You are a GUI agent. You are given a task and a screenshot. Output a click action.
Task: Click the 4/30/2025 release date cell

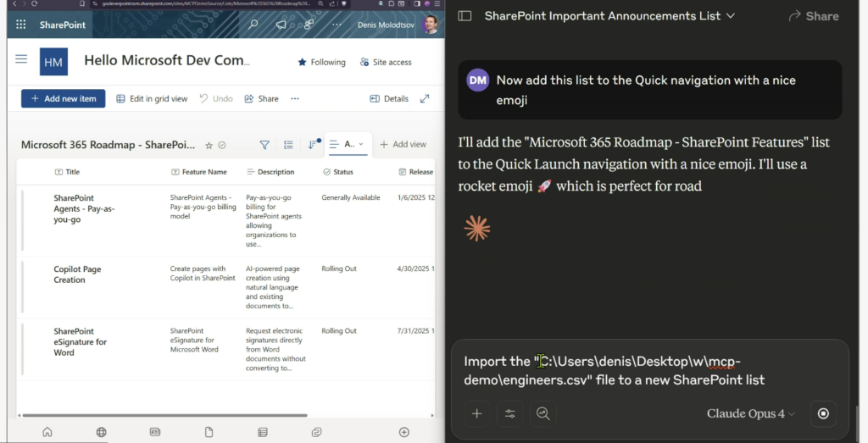tap(415, 269)
